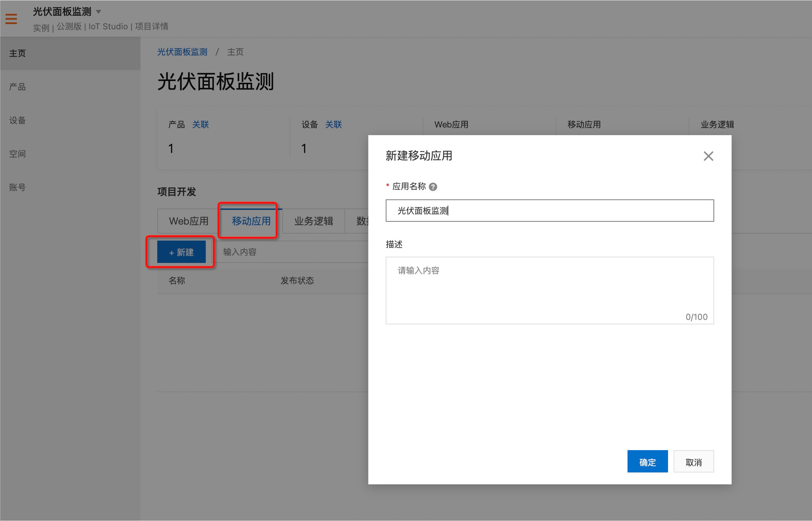Click the 业务逻辑 statistic card label
This screenshot has width=812, height=521.
click(717, 124)
